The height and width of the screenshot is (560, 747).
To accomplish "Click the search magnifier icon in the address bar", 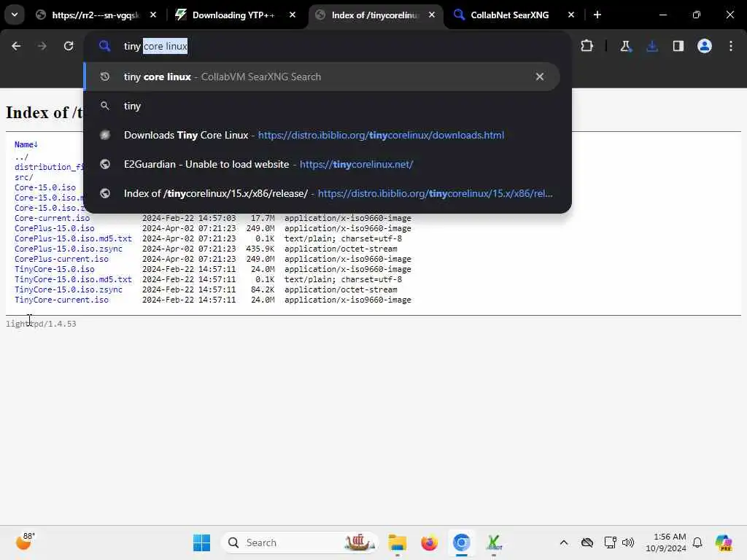I will pos(105,46).
